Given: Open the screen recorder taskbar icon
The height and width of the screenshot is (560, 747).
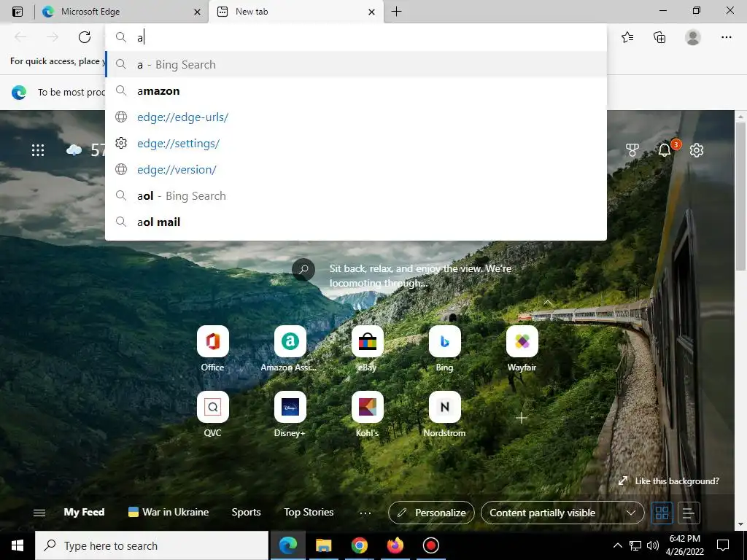Looking at the screenshot, I should (430, 545).
